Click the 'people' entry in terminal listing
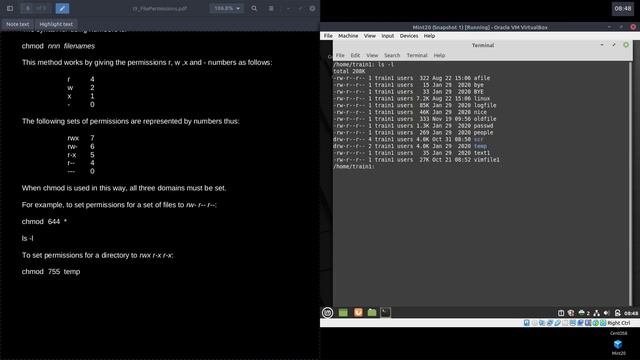This screenshot has width=640, height=360. coord(483,133)
